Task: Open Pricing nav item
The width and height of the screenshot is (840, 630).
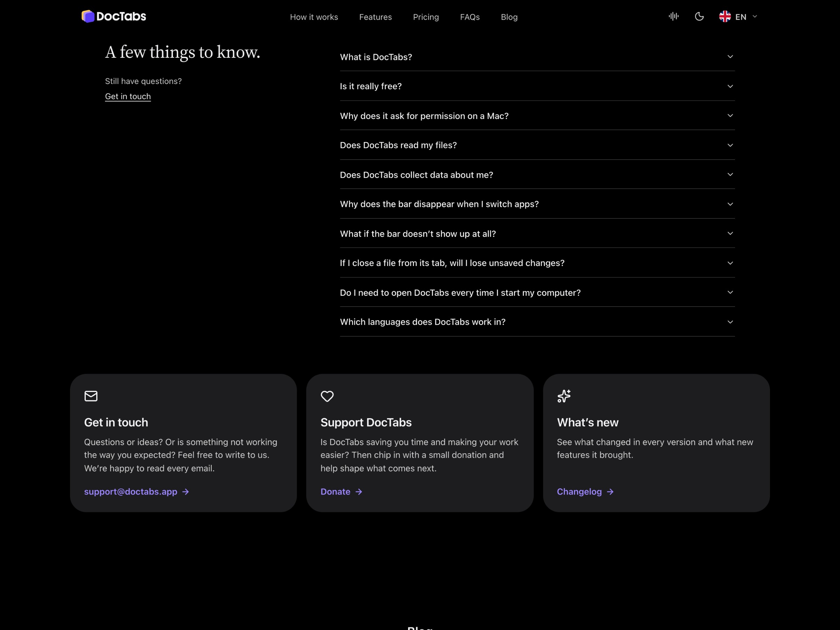Action: pos(426,17)
